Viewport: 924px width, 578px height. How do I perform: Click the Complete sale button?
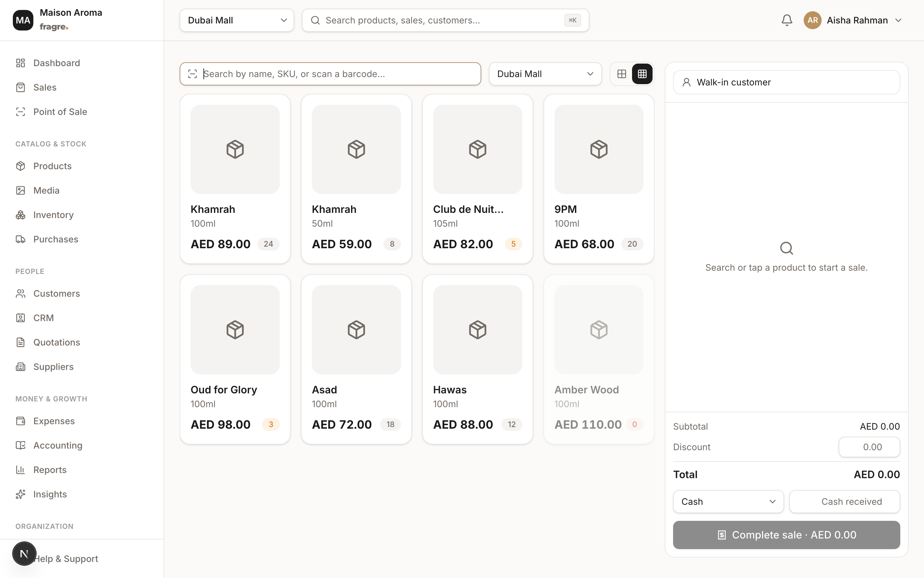click(786, 535)
